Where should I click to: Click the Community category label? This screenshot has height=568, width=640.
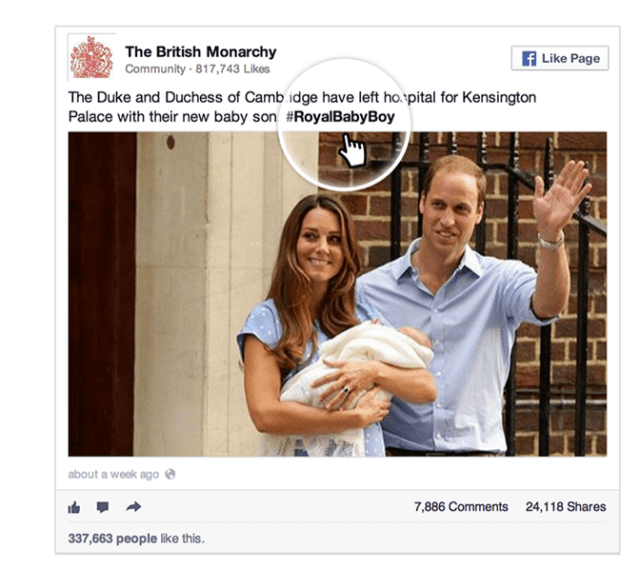pyautogui.click(x=155, y=69)
